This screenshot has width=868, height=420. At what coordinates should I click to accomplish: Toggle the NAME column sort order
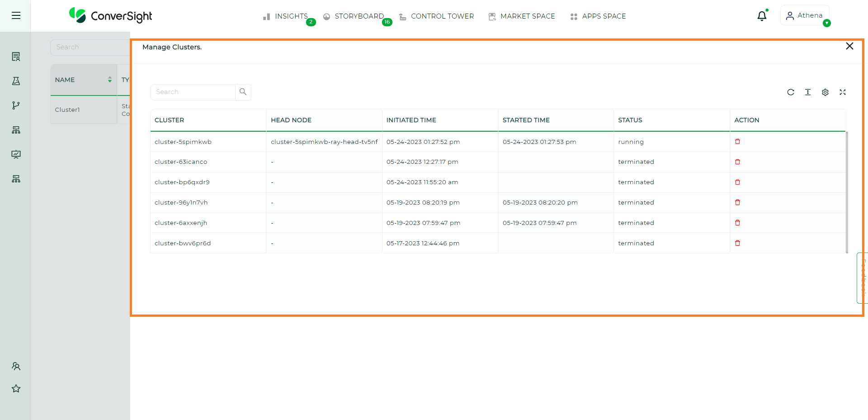[109, 80]
